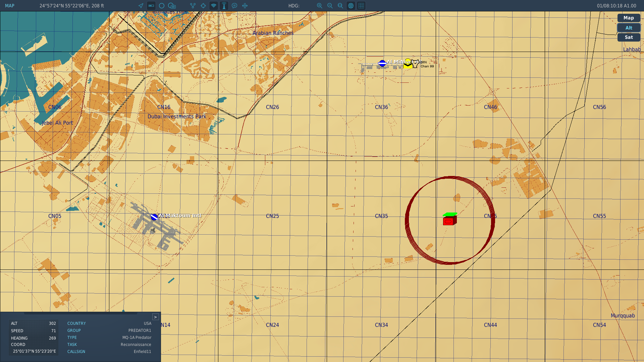Select the parked aircraft icon at Al Maktoum
The height and width of the screenshot is (362, 644).
pyautogui.click(x=153, y=231)
